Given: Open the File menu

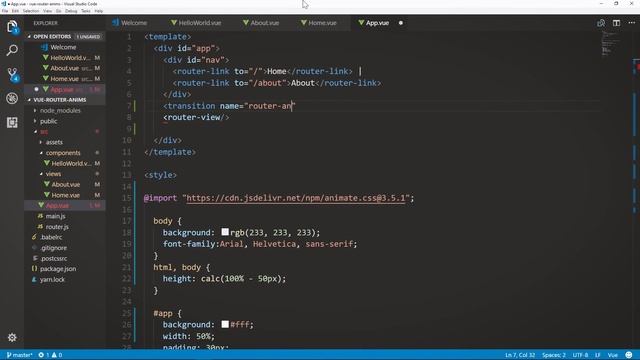Looking at the screenshot, I should (5, 11).
